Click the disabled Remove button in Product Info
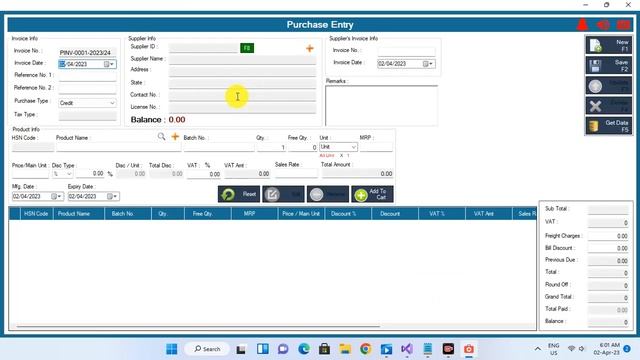The image size is (640, 360). 328,194
